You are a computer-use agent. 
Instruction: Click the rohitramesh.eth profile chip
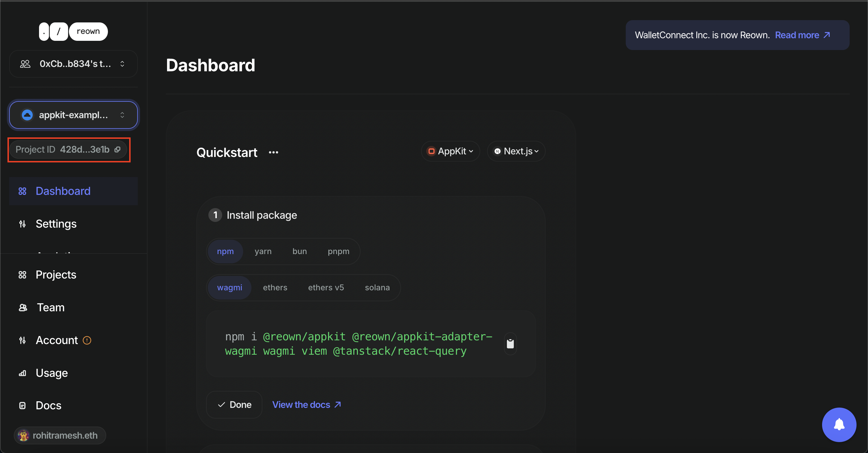pos(60,435)
